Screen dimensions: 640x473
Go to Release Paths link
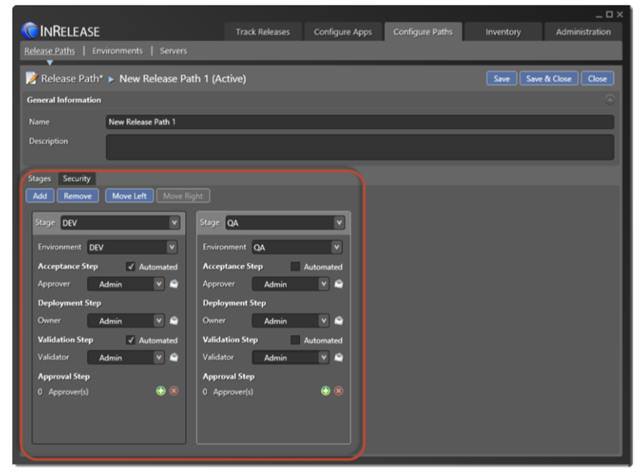point(49,51)
